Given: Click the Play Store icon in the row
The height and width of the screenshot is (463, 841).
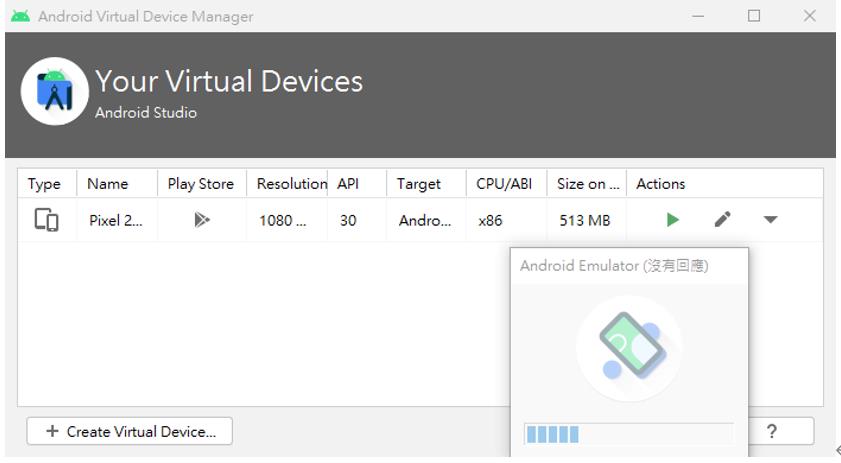Looking at the screenshot, I should point(201,220).
